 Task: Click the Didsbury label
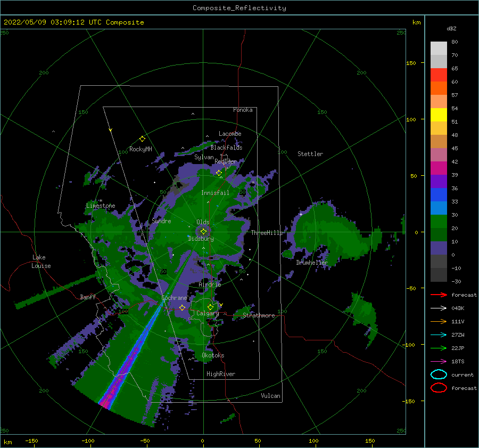click(201, 239)
